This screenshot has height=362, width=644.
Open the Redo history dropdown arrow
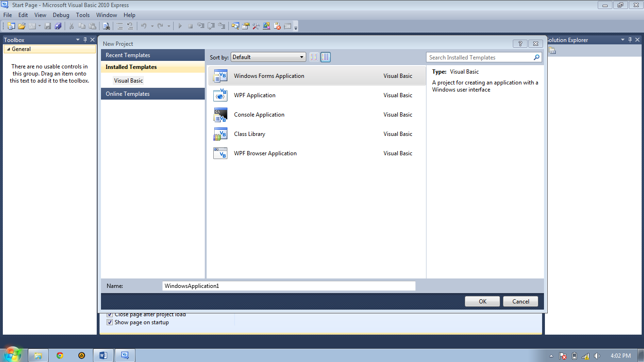169,26
